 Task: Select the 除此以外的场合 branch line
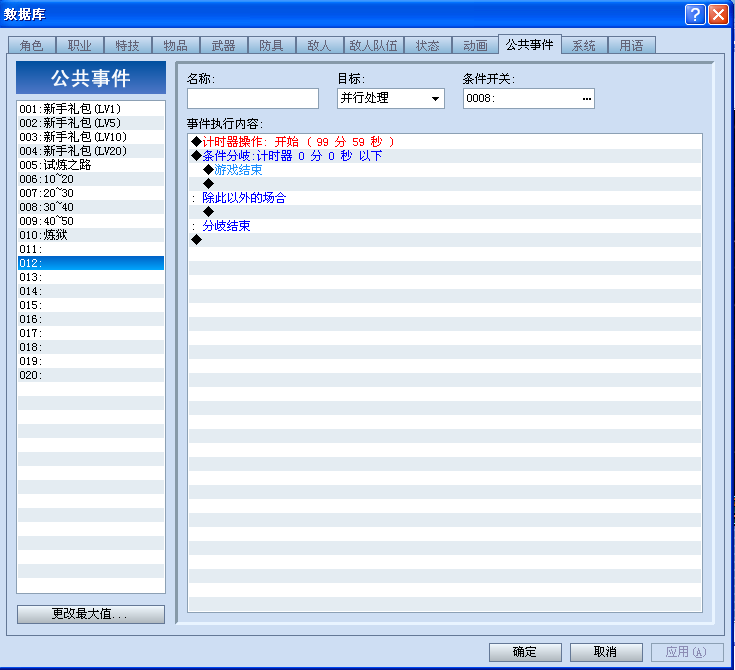click(445, 198)
